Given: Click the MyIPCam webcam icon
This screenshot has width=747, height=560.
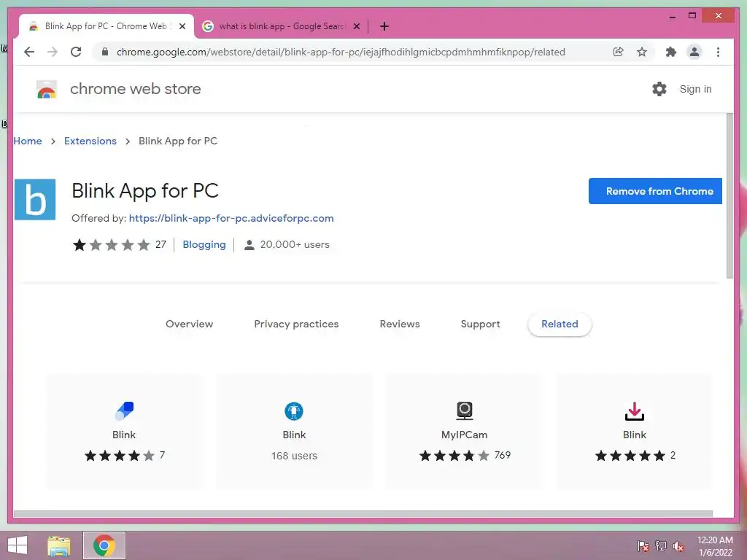Looking at the screenshot, I should coord(464,411).
